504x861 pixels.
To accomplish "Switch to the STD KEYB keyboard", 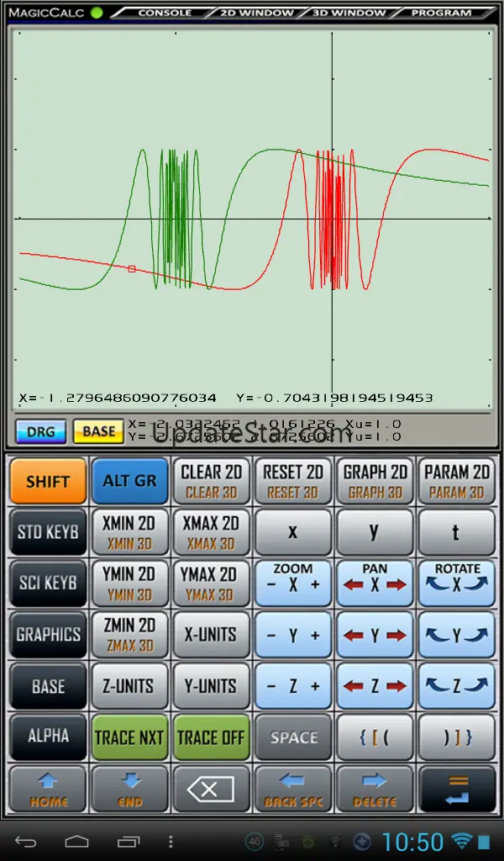I will (x=48, y=532).
